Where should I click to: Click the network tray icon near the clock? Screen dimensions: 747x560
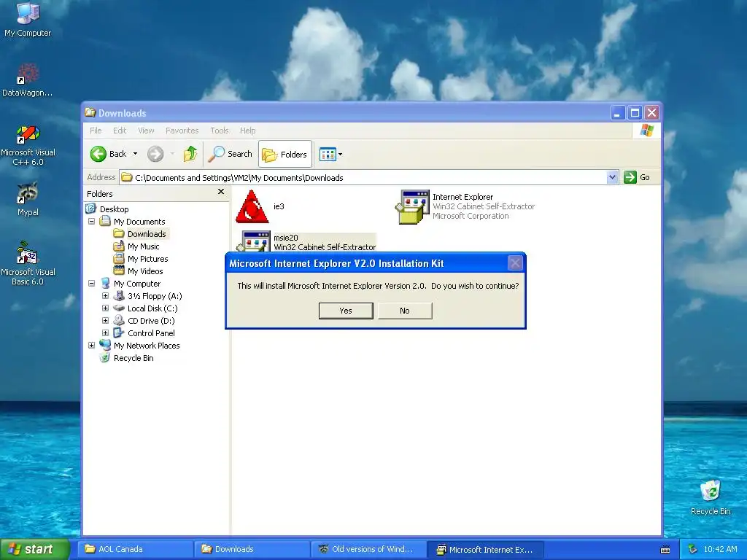tap(693, 549)
